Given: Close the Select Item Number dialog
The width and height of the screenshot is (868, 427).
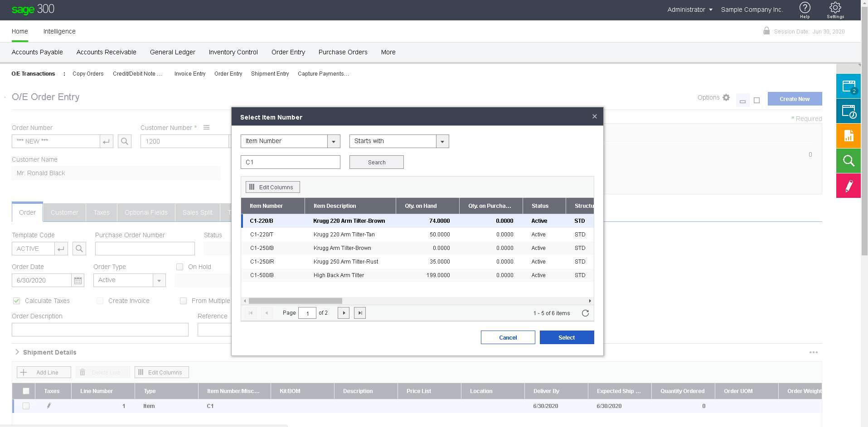Looking at the screenshot, I should (x=595, y=116).
